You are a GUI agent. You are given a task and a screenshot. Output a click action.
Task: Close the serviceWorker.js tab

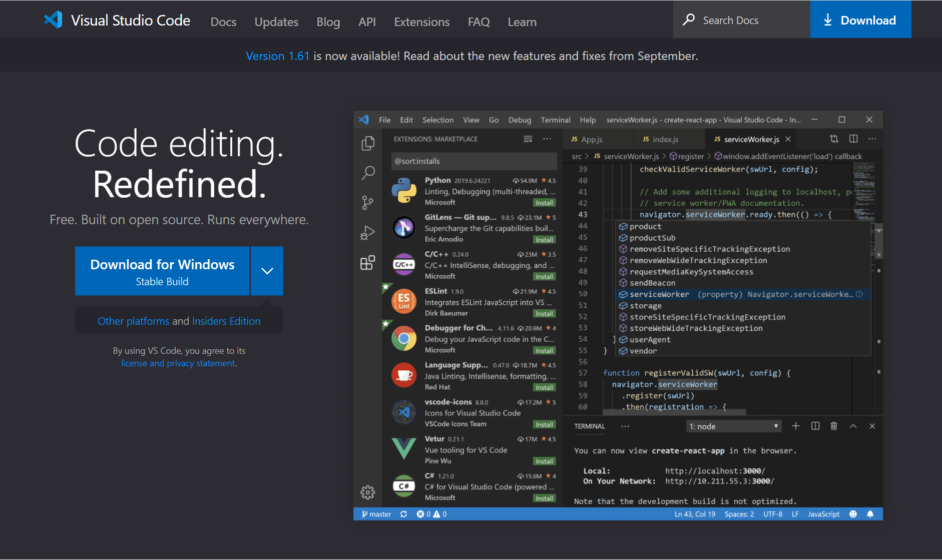coord(788,139)
